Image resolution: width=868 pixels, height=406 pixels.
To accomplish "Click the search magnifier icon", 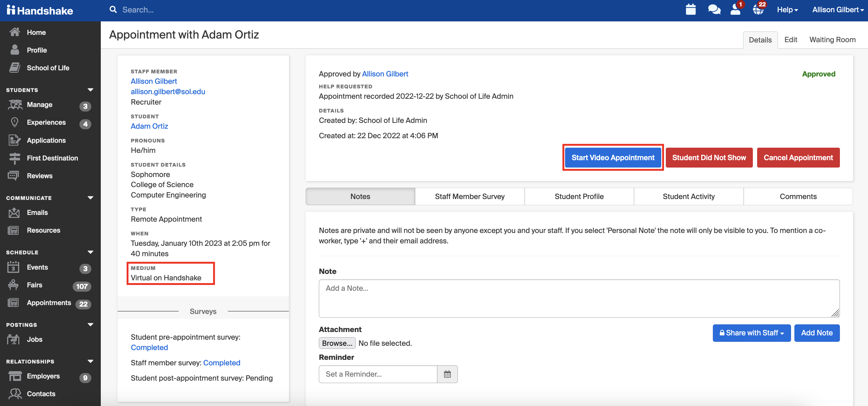I will pyautogui.click(x=113, y=10).
